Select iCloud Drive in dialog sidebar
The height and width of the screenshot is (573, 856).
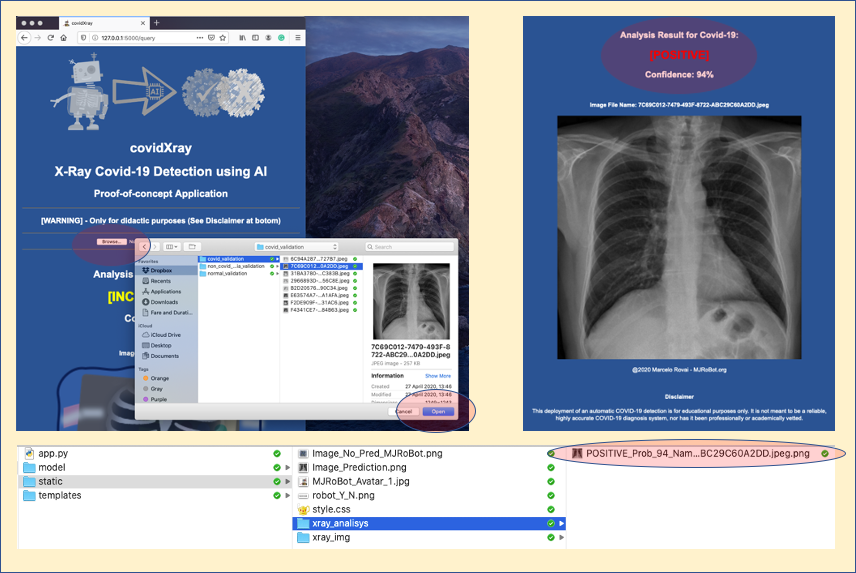(167, 335)
